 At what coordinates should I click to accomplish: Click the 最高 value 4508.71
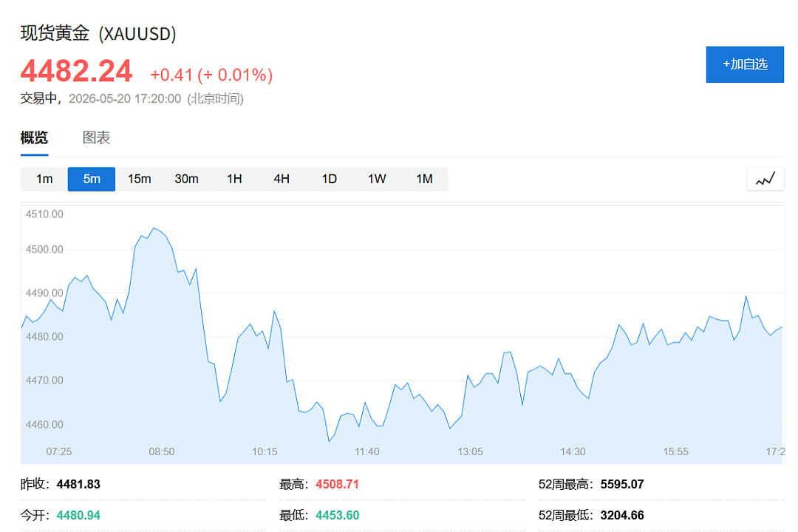[x=337, y=484]
